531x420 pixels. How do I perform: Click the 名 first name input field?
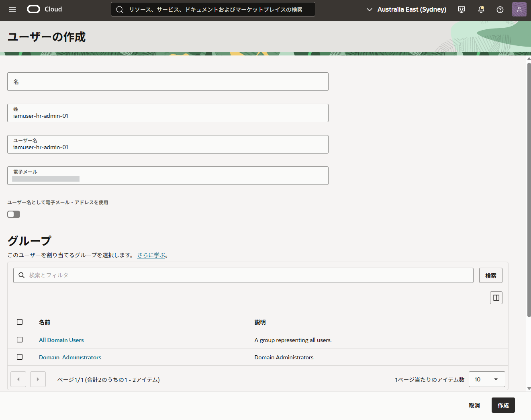[167, 82]
